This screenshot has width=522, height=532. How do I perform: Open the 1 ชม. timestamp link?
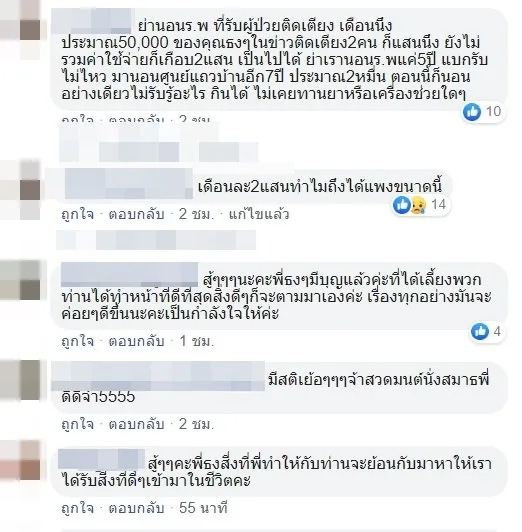[197, 341]
